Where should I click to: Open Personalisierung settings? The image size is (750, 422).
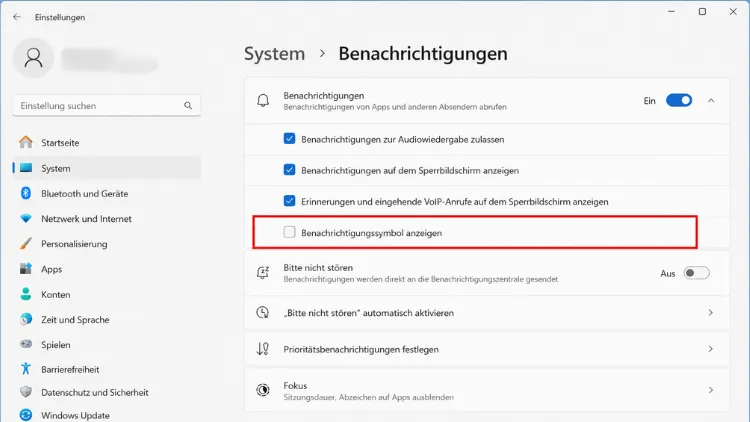pos(107,244)
